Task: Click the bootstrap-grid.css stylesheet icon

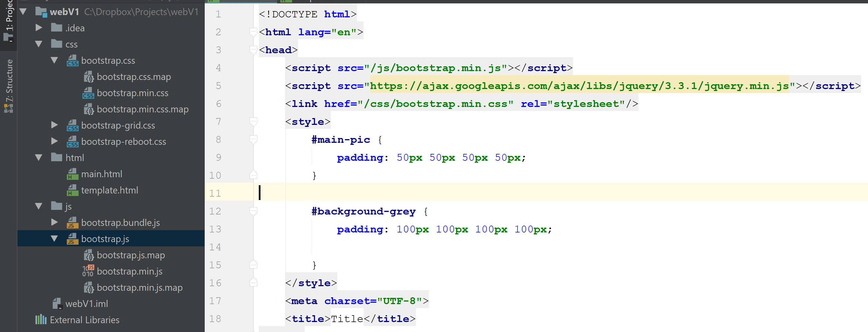Action: coord(72,125)
